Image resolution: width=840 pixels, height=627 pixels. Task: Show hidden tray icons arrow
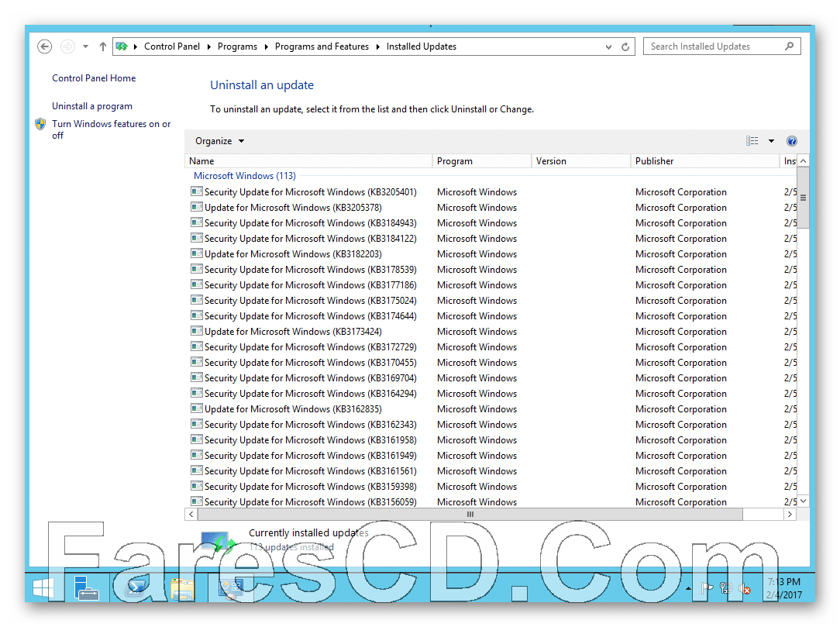688,588
